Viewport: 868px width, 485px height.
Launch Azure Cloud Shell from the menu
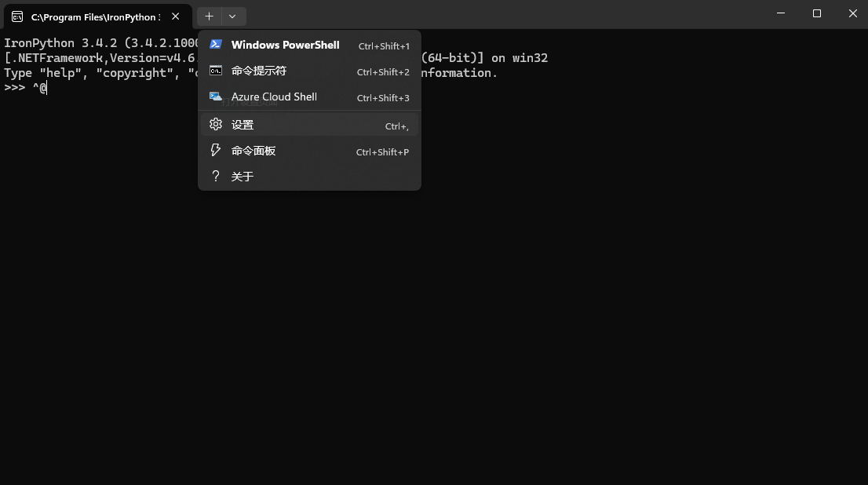click(274, 97)
